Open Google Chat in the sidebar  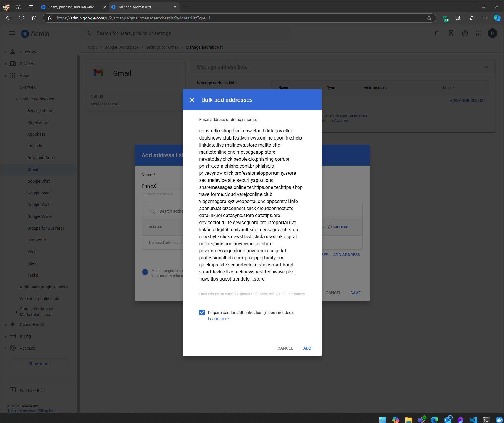click(38, 181)
